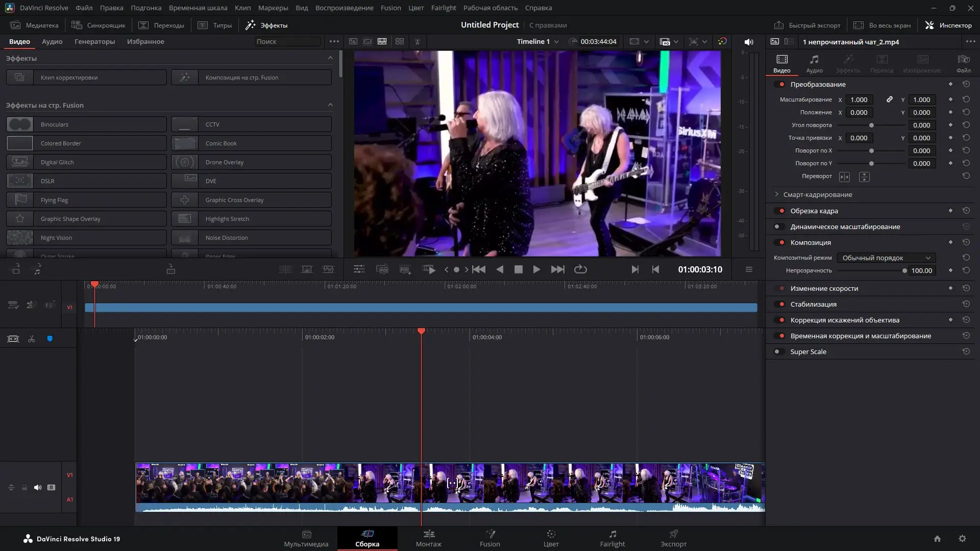Collapse the Эффекты на стр. Fusion section
Screen dimensions: 980x551
pyautogui.click(x=330, y=105)
